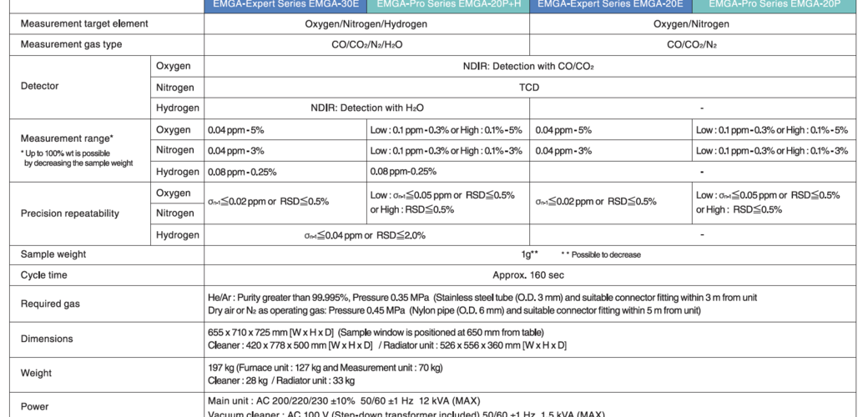Select the 'Approx. 160 sec' value
Viewport: 868px width, 417px height.
tap(528, 275)
